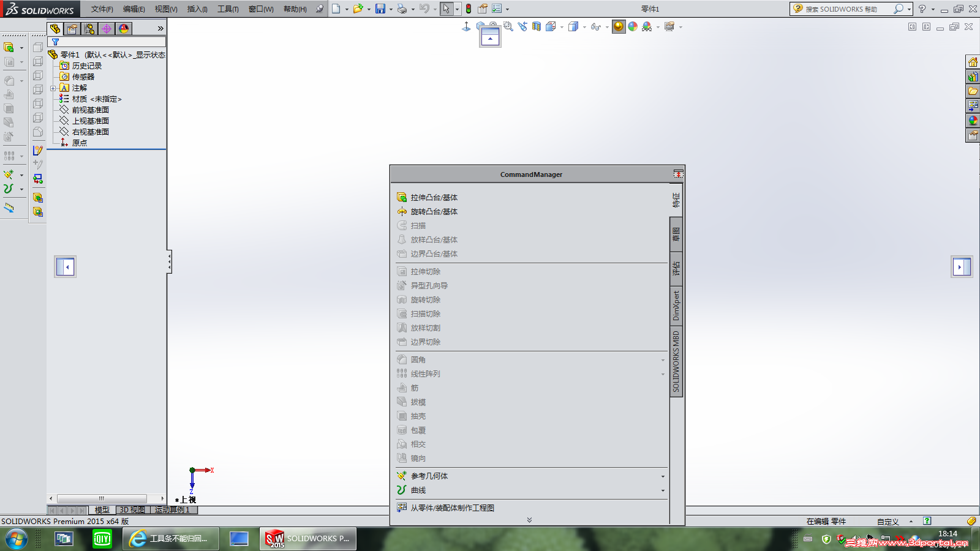980x551 pixels.
Task: Open the ConfigurationManager tab icon
Action: (89, 29)
